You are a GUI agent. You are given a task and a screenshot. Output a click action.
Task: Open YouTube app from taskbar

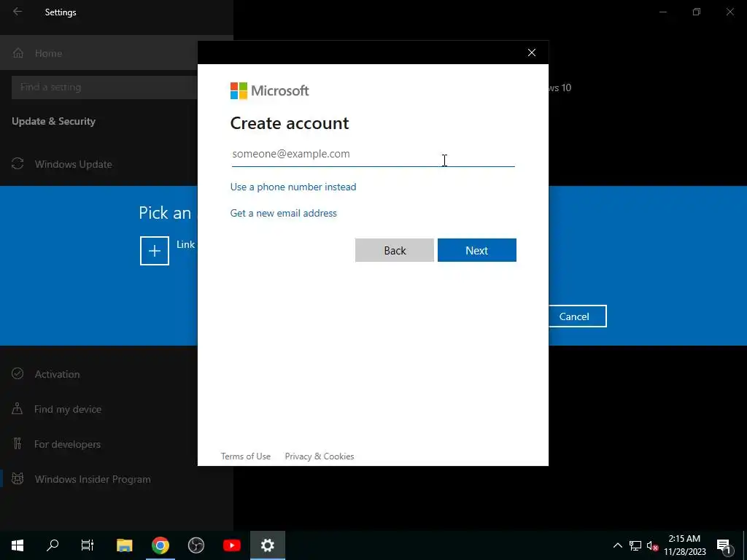coord(232,545)
